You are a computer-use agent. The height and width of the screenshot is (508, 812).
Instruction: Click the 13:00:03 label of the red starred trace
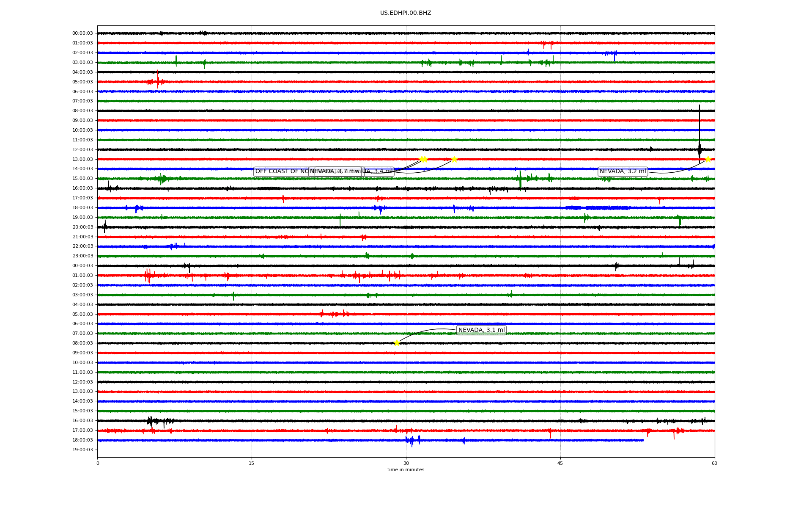tap(82, 160)
